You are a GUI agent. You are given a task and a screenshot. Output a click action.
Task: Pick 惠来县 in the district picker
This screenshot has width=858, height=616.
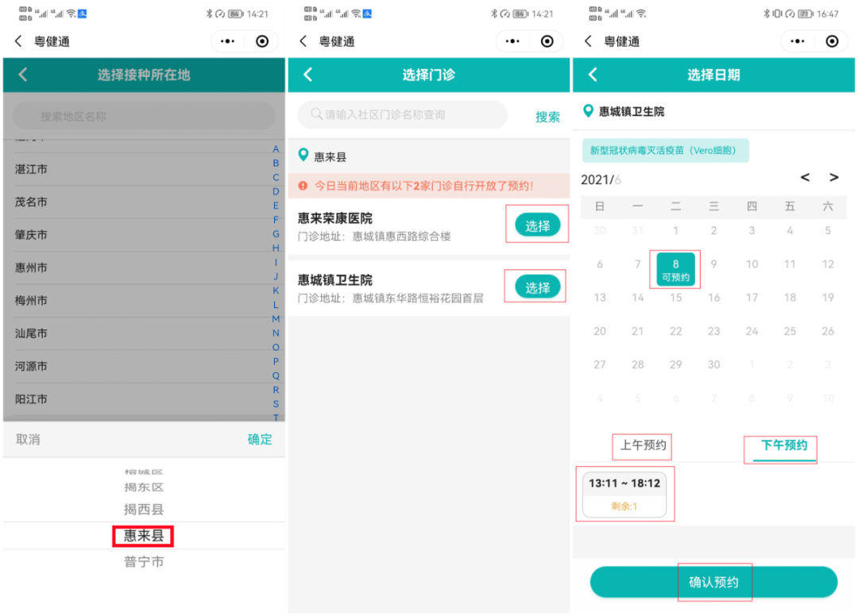pos(143,536)
